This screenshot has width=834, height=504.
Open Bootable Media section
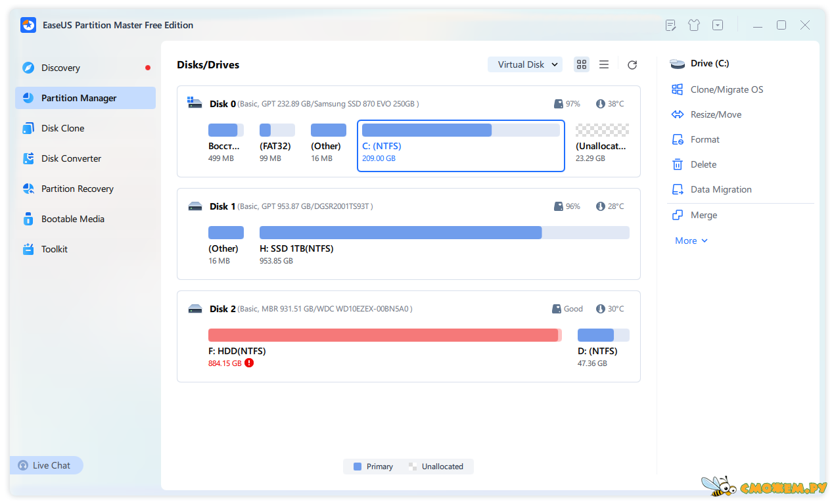(x=85, y=219)
